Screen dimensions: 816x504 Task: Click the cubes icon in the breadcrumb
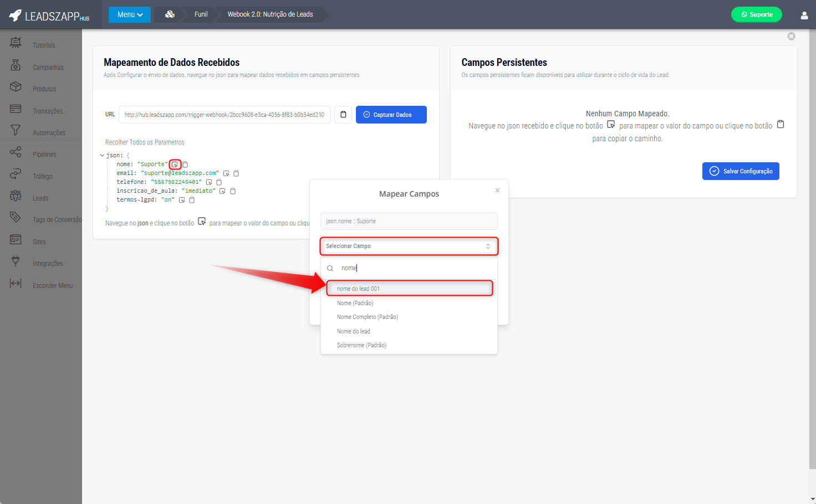pos(170,14)
